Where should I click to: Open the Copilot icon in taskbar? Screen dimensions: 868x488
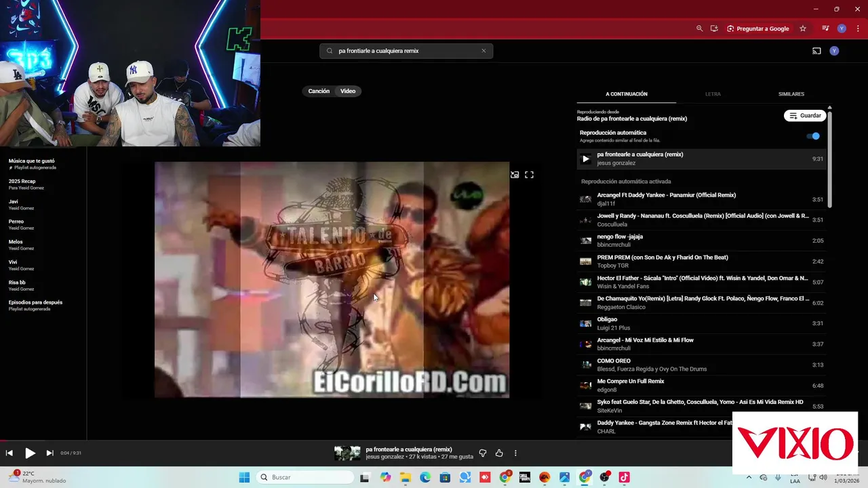click(386, 477)
